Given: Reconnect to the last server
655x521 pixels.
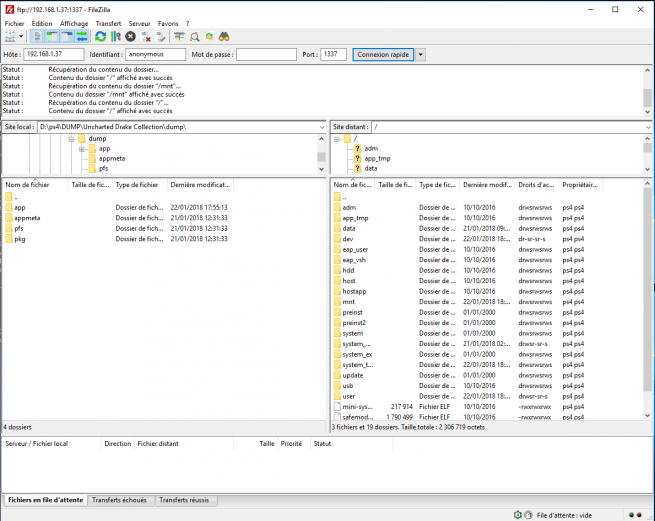Looking at the screenshot, I should (x=161, y=37).
